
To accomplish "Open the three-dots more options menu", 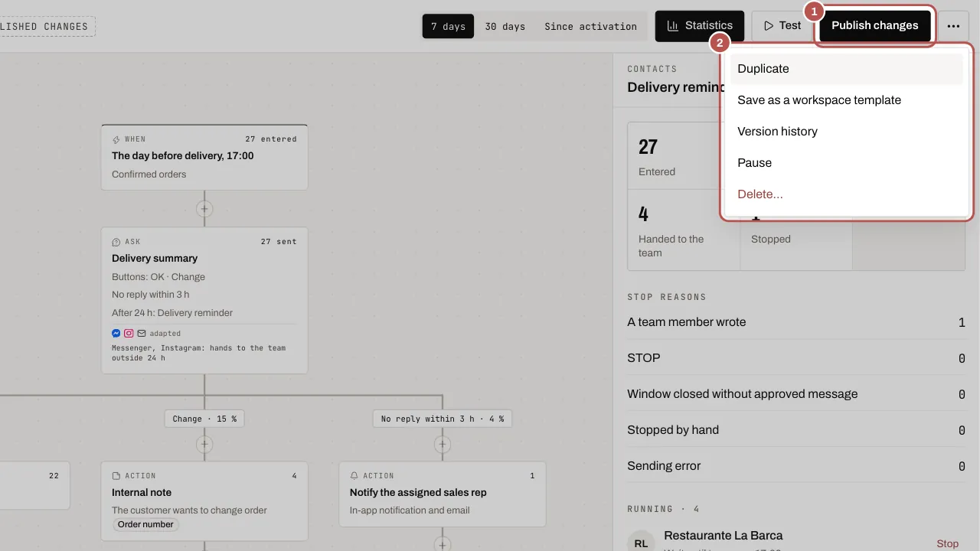I will click(953, 26).
